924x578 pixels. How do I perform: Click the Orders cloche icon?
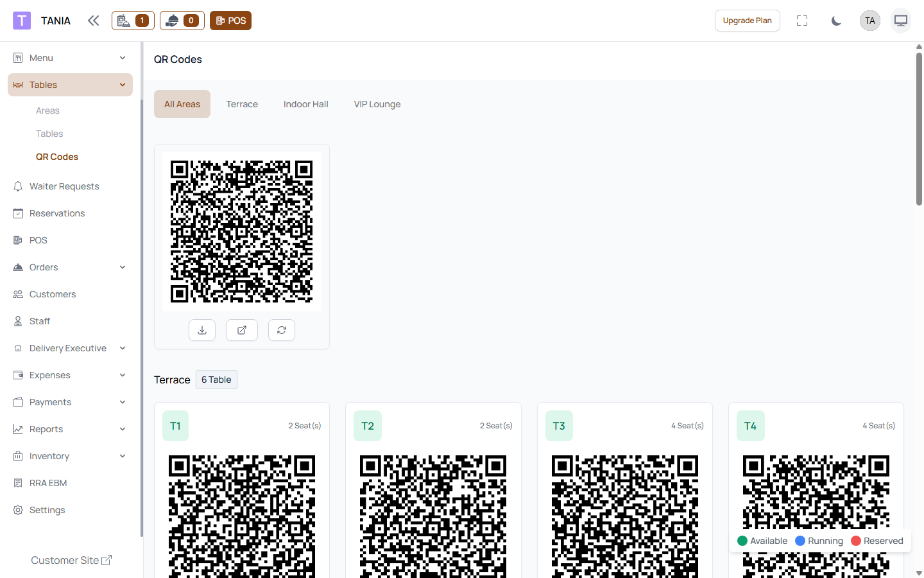pyautogui.click(x=18, y=267)
